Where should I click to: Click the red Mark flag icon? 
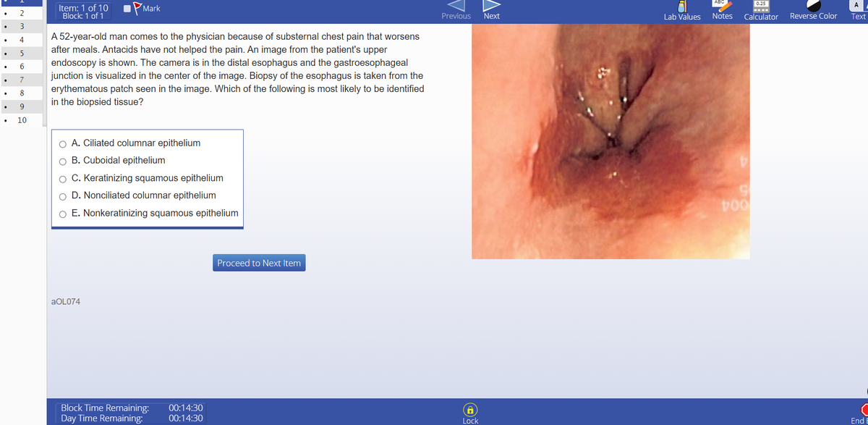point(137,9)
